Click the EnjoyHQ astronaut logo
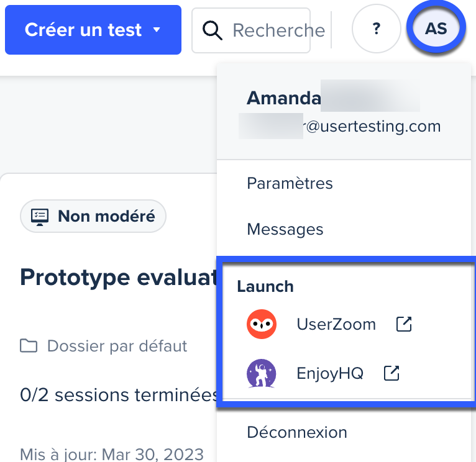 262,373
